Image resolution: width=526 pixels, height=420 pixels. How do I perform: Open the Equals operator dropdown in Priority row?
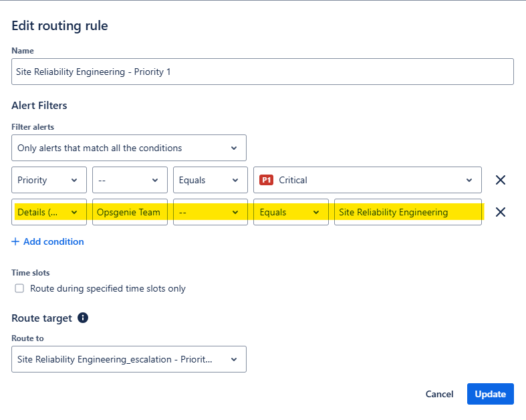[211, 180]
